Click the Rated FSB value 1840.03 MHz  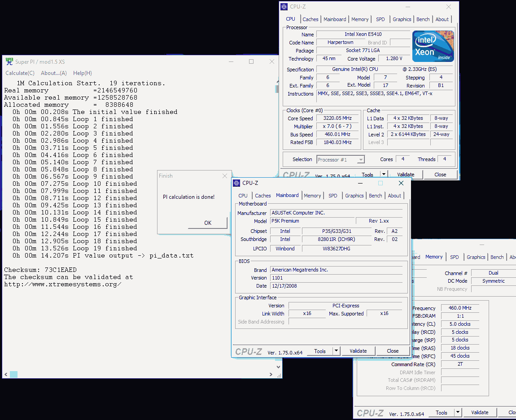337,142
